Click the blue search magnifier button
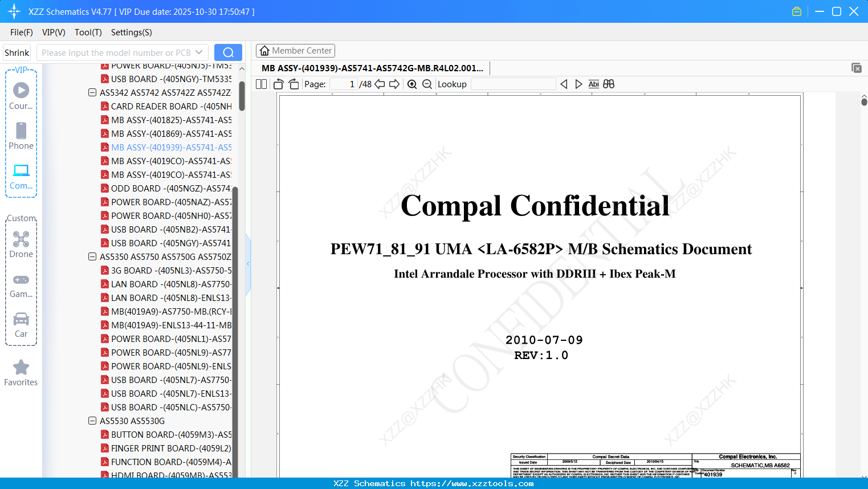Viewport: 868px width, 489px height. point(228,52)
